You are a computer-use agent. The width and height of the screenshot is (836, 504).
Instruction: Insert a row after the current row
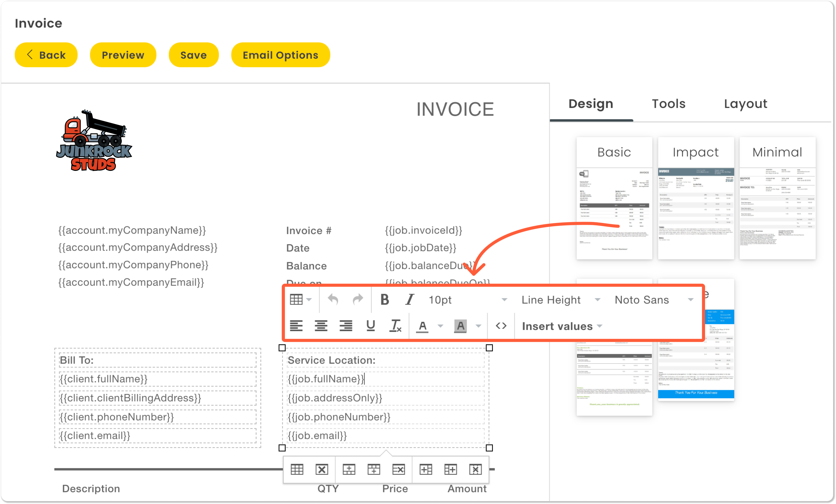click(x=374, y=469)
